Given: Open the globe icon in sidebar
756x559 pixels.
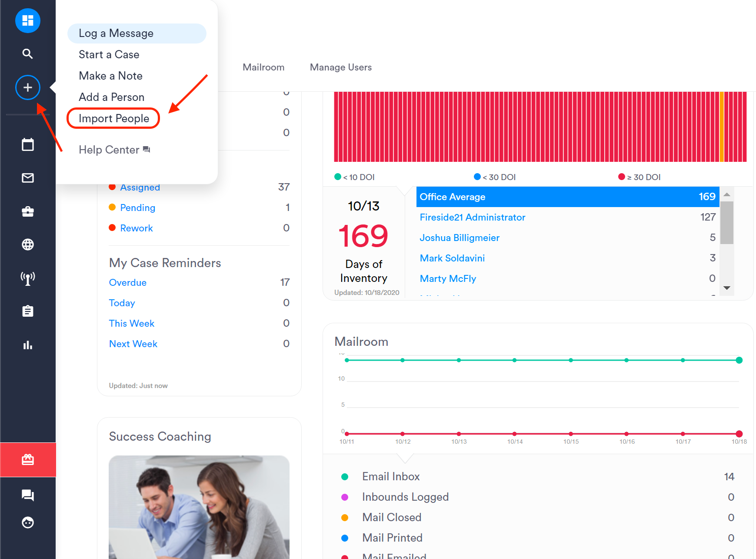Looking at the screenshot, I should point(27,244).
